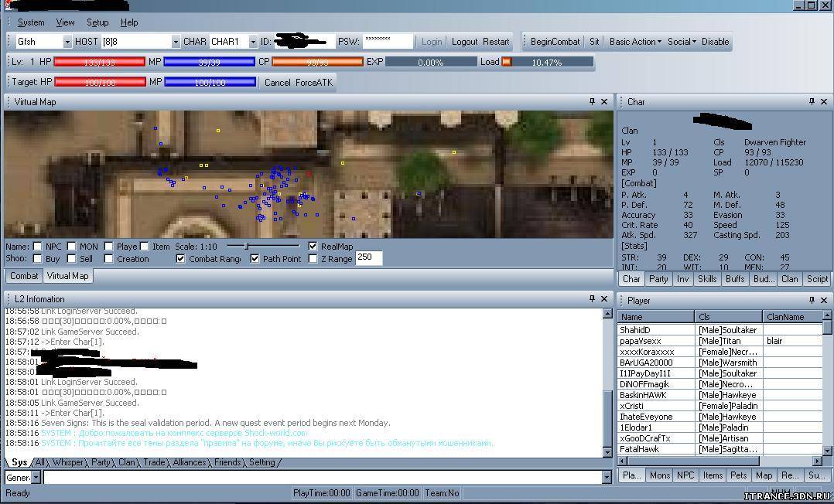Screen dimensions: 834x504
Task: Pin the Virtual Map panel
Action: pos(592,101)
